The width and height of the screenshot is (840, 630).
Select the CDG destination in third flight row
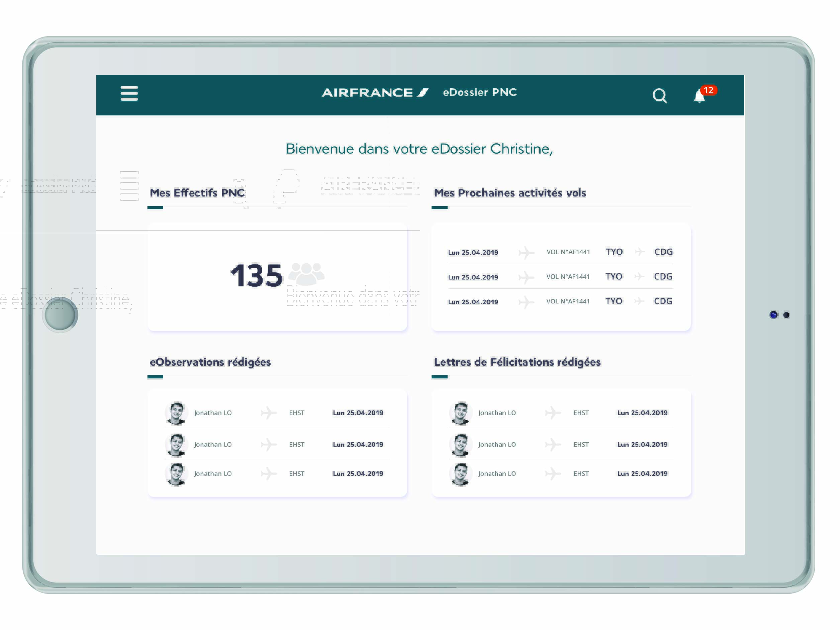coord(663,301)
